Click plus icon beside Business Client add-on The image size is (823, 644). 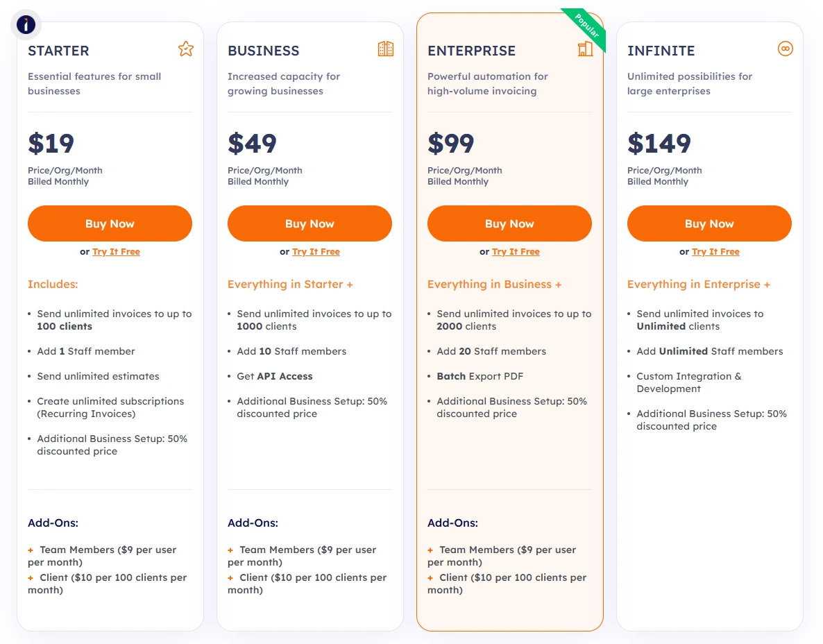(x=230, y=578)
